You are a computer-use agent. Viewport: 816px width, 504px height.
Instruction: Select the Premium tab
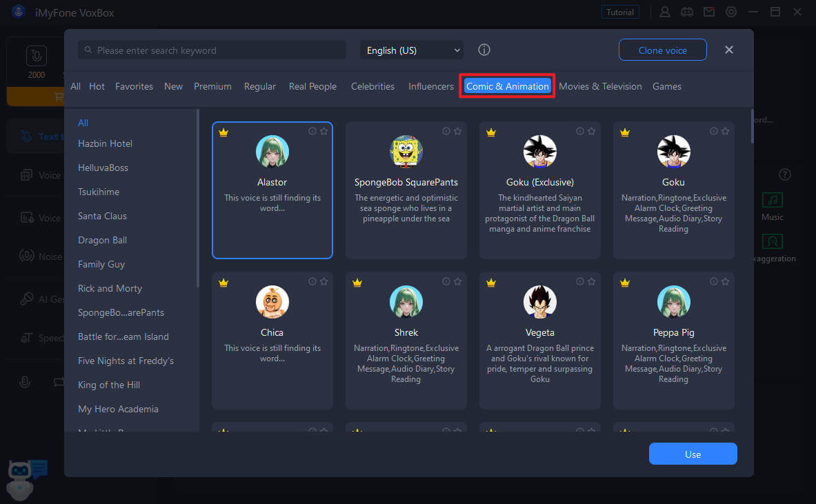(213, 86)
